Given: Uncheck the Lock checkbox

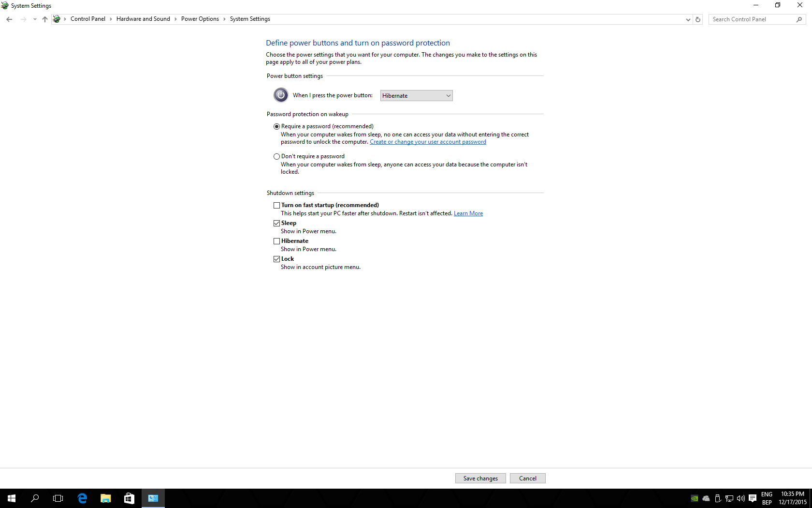Looking at the screenshot, I should pos(276,259).
